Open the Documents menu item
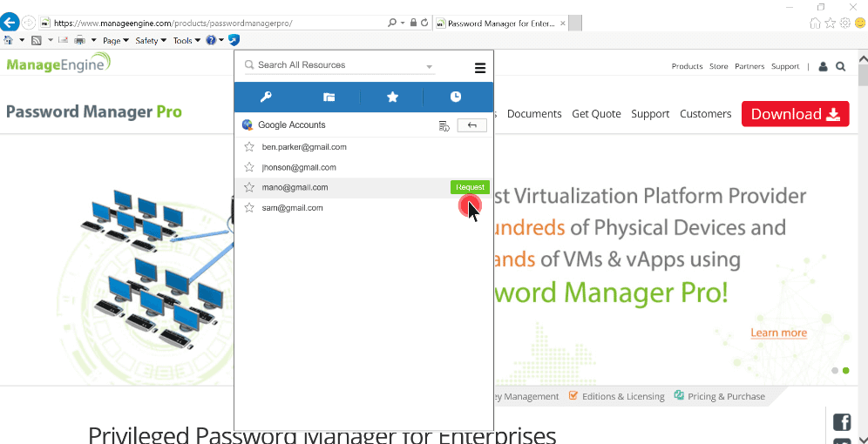The width and height of the screenshot is (868, 444). (x=534, y=114)
